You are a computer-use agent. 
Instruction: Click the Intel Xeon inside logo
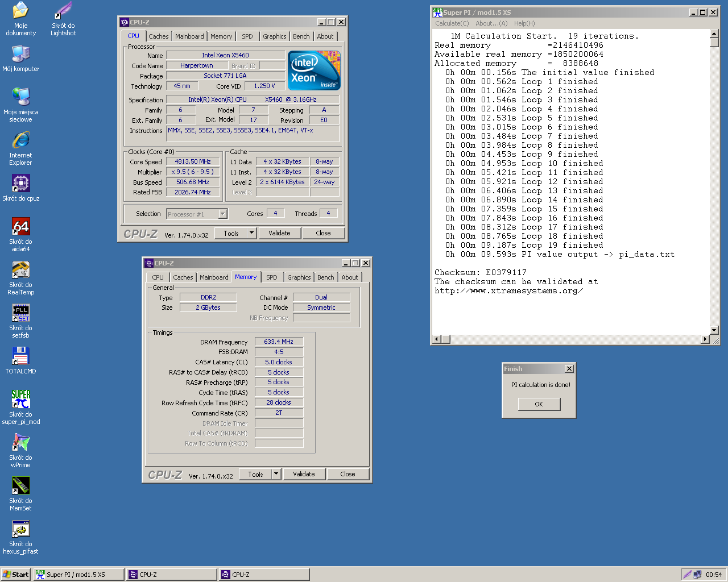pos(315,70)
